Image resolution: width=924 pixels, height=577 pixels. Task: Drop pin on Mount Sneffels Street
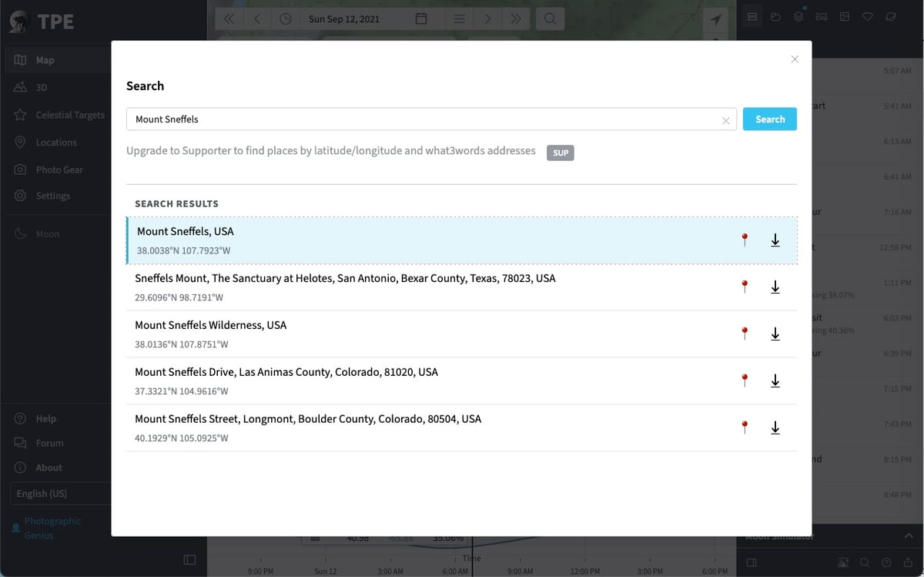745,428
